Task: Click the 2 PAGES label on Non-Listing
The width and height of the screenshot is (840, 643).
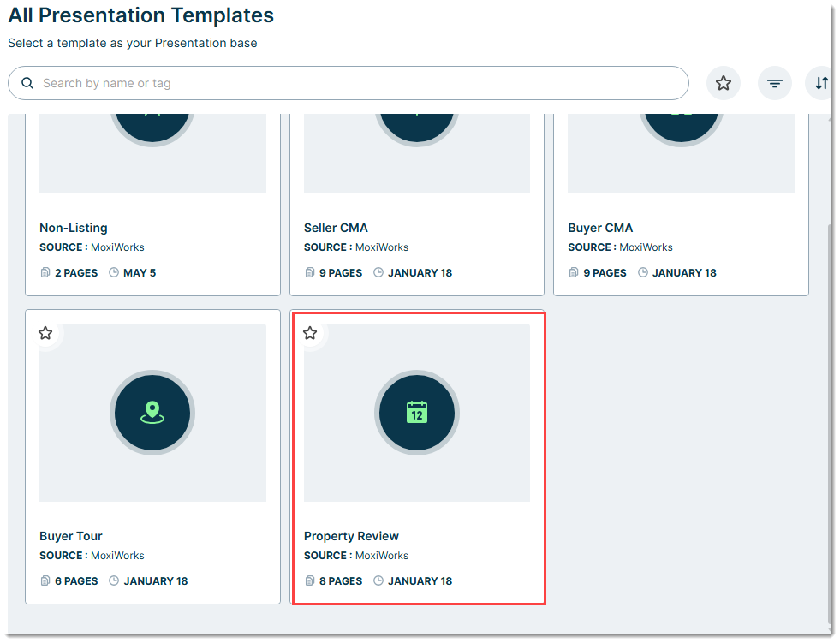Action: click(76, 273)
